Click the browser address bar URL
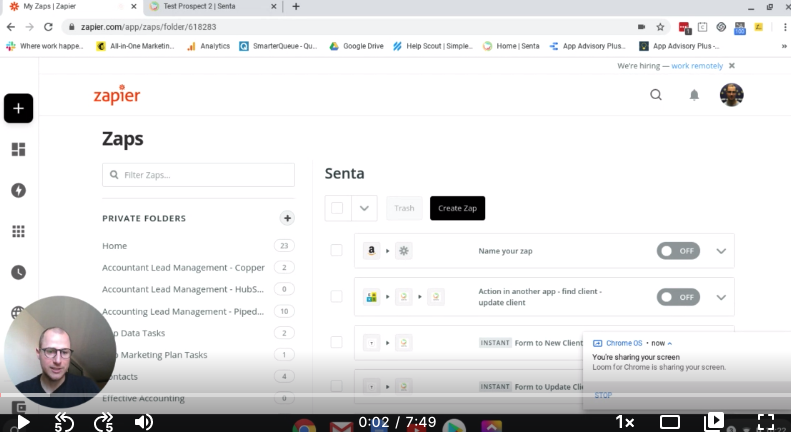The height and width of the screenshot is (432, 791). 148,27
